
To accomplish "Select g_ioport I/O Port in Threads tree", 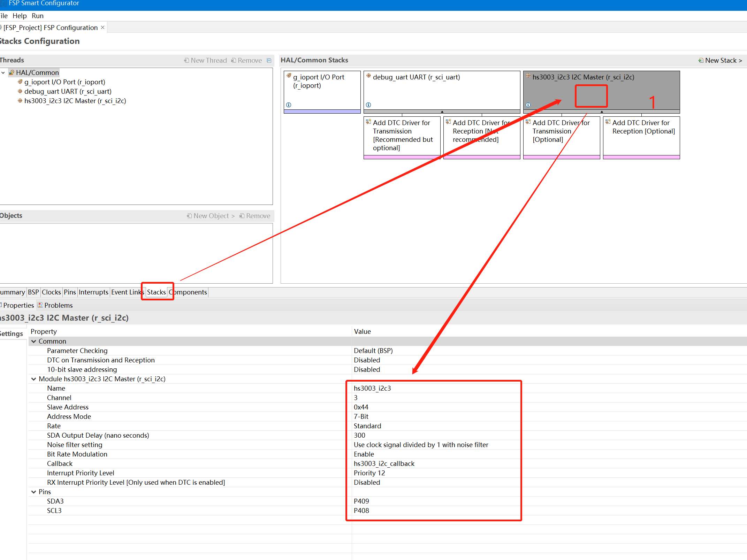I will pyautogui.click(x=64, y=82).
